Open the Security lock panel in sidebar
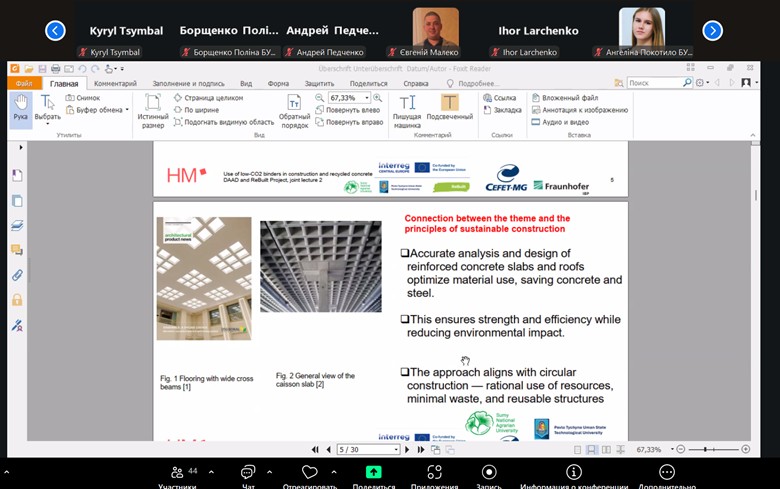This screenshot has width=780, height=489. click(17, 300)
